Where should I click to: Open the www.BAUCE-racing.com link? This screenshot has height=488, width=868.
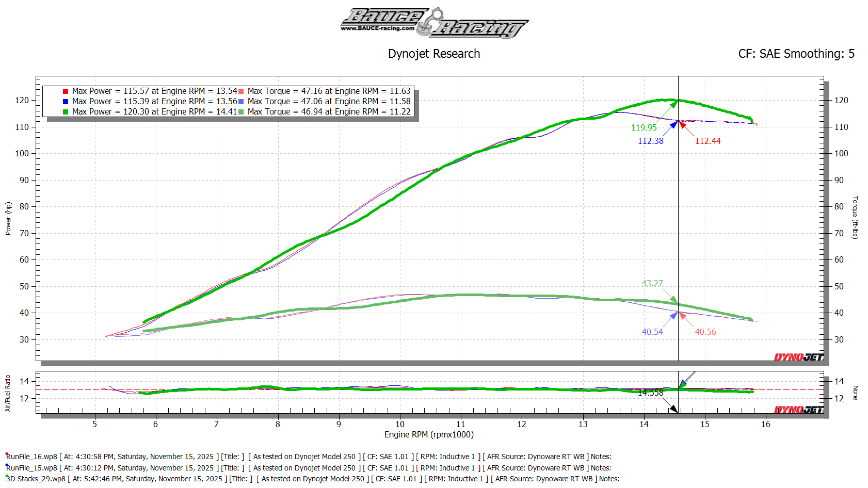tap(377, 28)
